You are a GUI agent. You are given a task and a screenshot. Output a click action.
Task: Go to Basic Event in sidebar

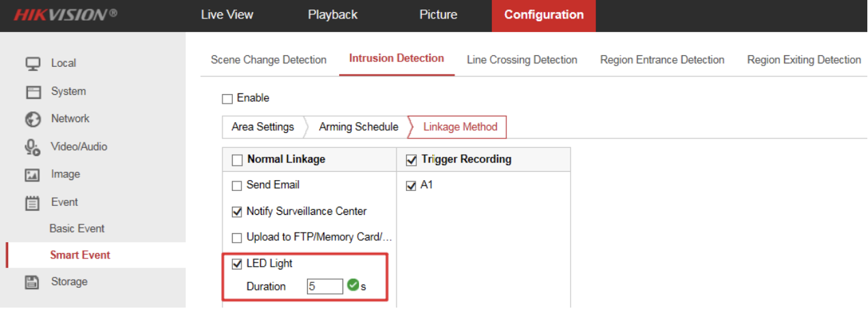(77, 228)
